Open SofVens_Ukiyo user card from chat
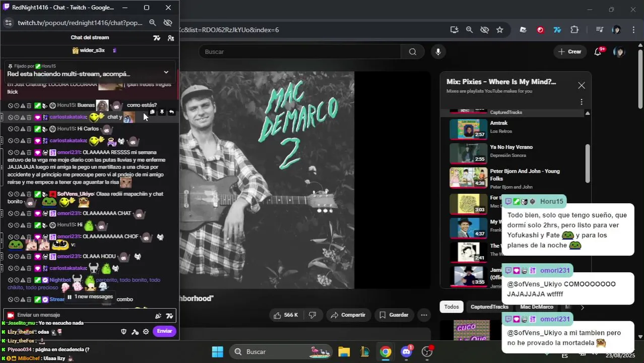This screenshot has width=644, height=363. (75, 194)
